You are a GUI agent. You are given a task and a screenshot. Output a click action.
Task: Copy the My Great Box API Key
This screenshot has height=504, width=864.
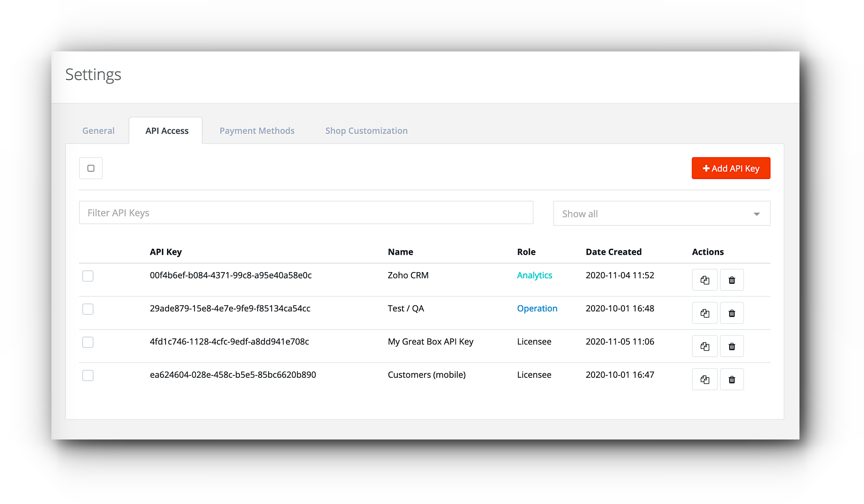(x=705, y=346)
